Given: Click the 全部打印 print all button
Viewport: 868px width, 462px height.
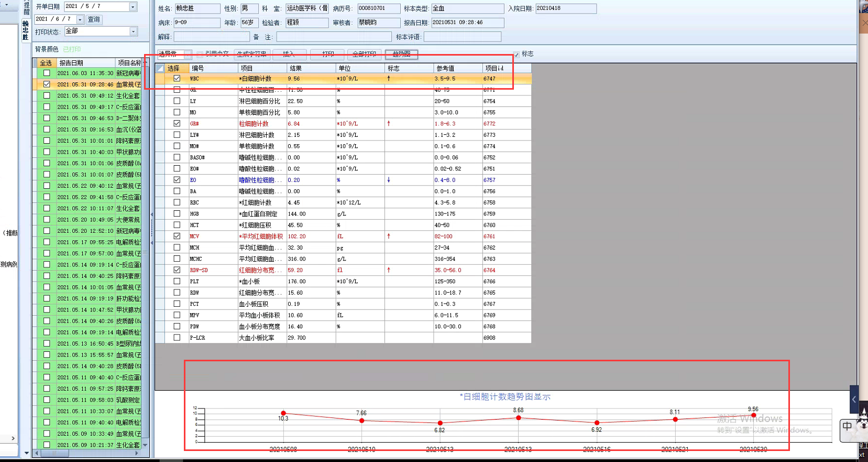Looking at the screenshot, I should pos(364,54).
